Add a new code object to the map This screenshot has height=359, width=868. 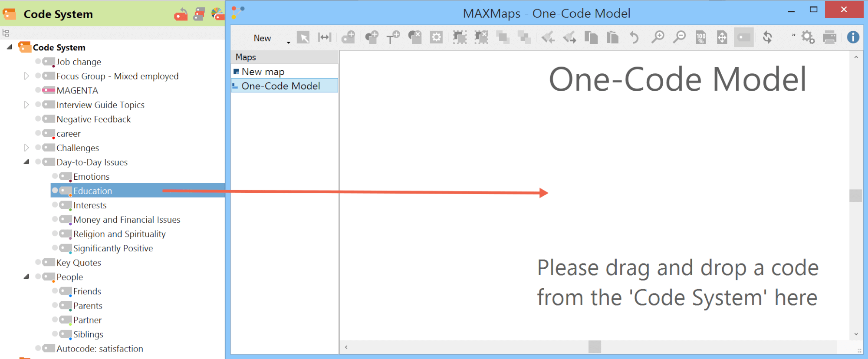point(348,37)
